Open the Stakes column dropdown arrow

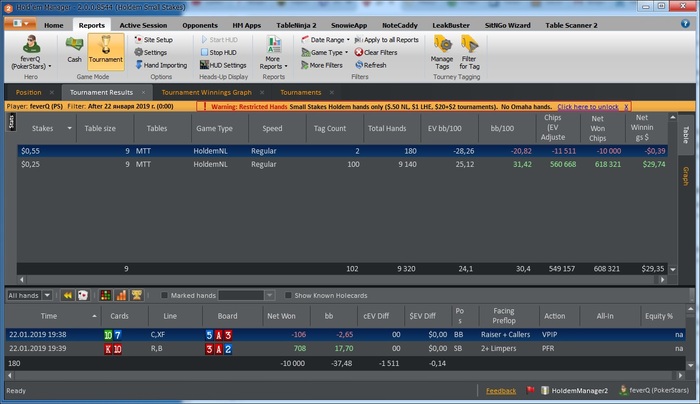pos(69,128)
